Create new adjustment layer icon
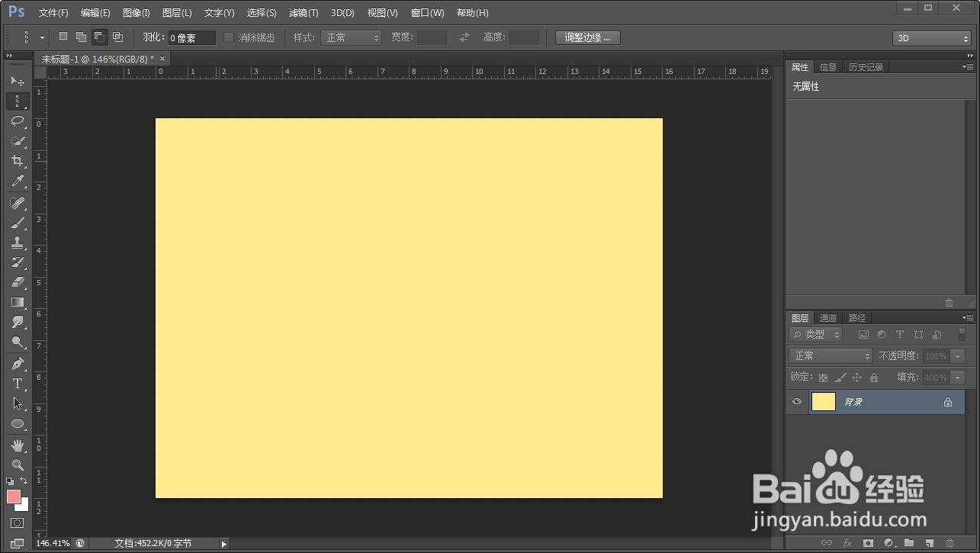Image resolution: width=980 pixels, height=553 pixels. tap(888, 543)
